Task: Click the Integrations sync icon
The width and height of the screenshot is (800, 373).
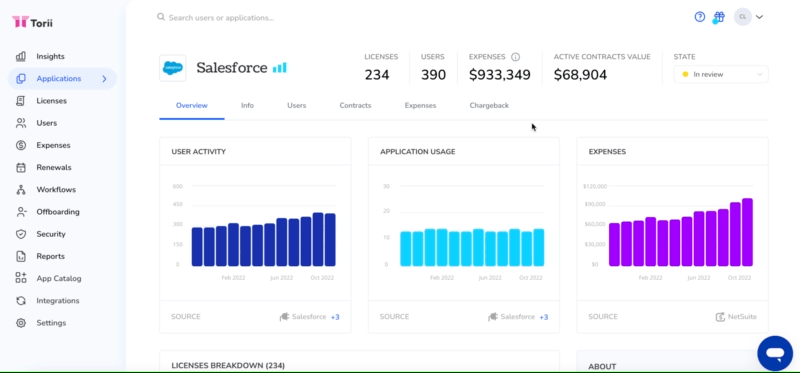Action: tap(20, 301)
